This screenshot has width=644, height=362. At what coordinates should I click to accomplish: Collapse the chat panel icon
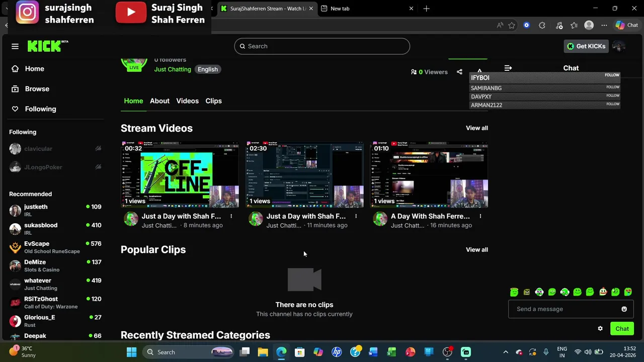[508, 68]
